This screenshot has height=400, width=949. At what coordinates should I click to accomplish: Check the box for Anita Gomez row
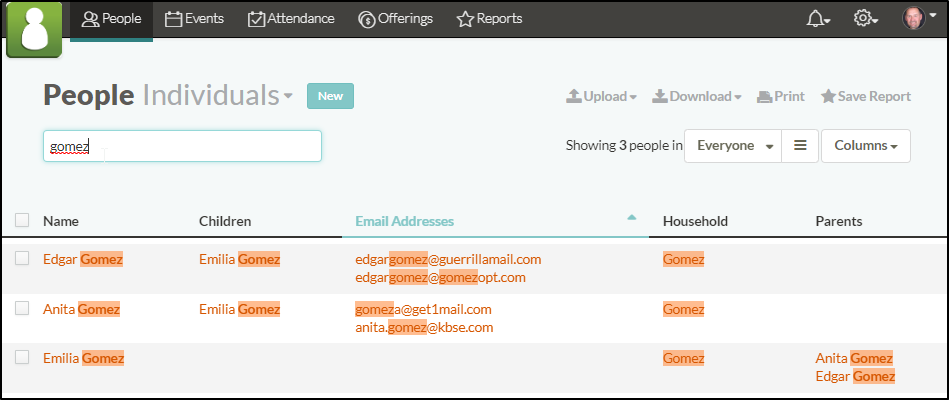(22, 309)
